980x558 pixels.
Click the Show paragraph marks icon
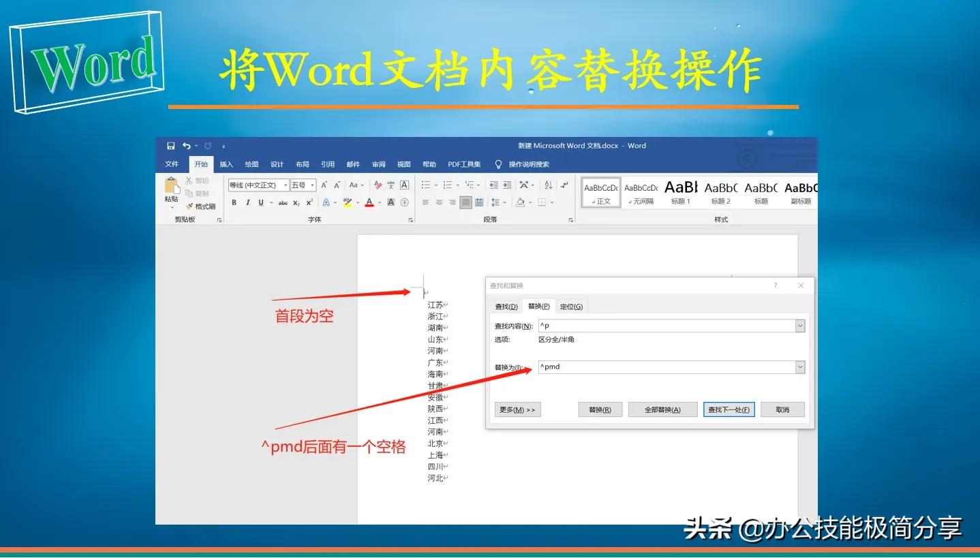564,185
